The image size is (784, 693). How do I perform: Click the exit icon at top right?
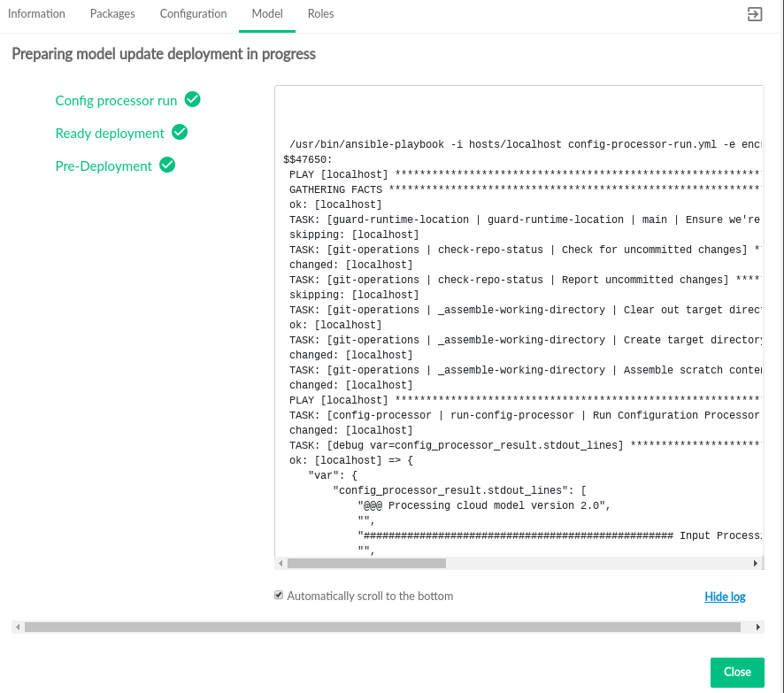click(x=754, y=15)
